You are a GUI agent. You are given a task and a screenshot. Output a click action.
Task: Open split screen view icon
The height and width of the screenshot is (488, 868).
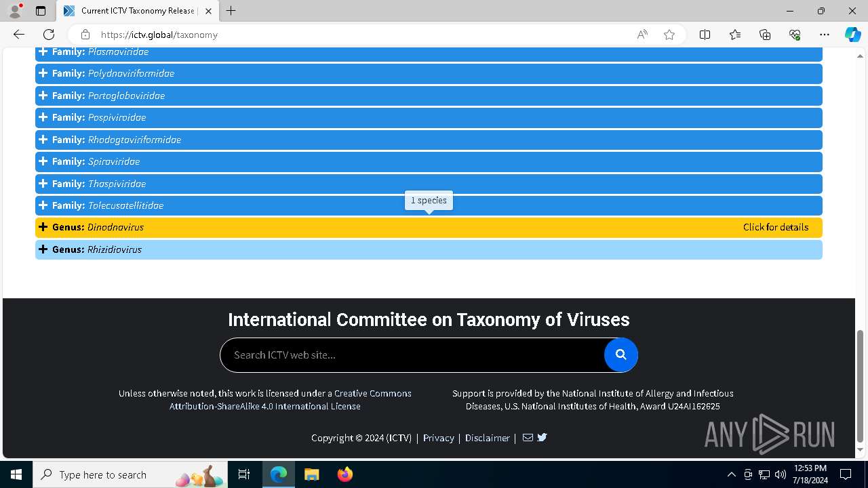pyautogui.click(x=705, y=35)
